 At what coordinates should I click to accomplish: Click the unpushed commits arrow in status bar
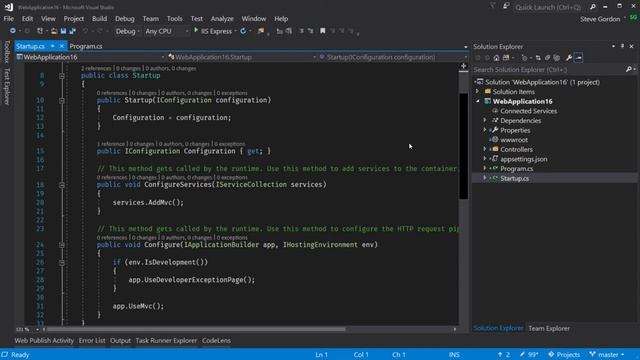point(500,355)
